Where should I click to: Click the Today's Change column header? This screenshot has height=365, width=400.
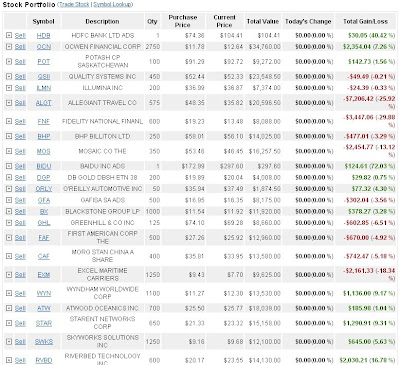(308, 21)
